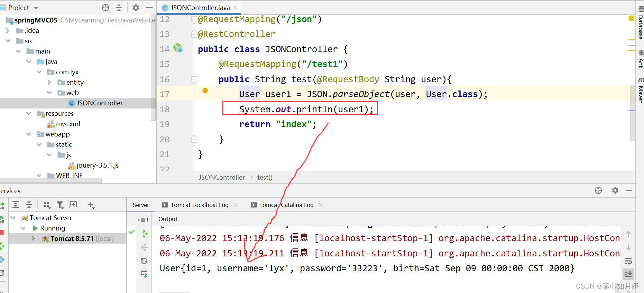Click Update application icon in Server tab
This screenshot has width=644, height=293.
(x=144, y=274)
